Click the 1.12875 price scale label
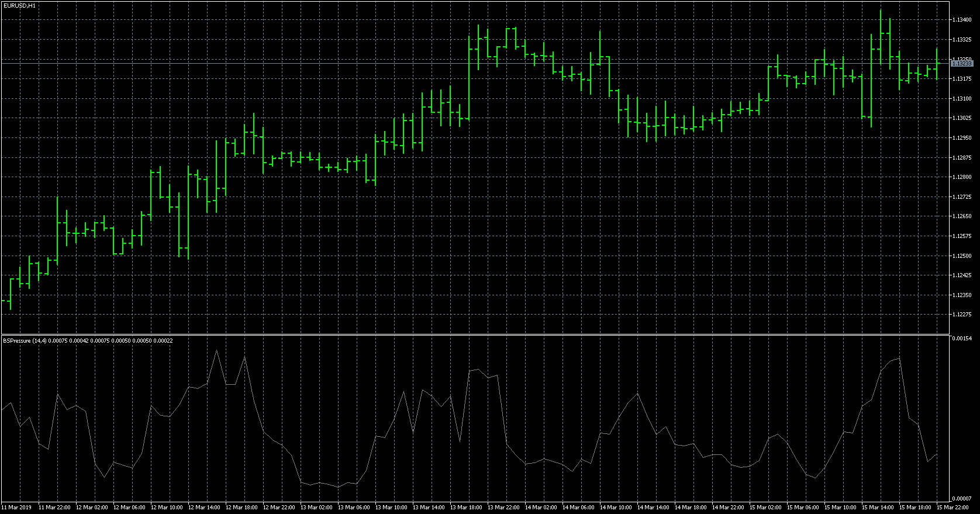The width and height of the screenshot is (980, 514). click(962, 158)
